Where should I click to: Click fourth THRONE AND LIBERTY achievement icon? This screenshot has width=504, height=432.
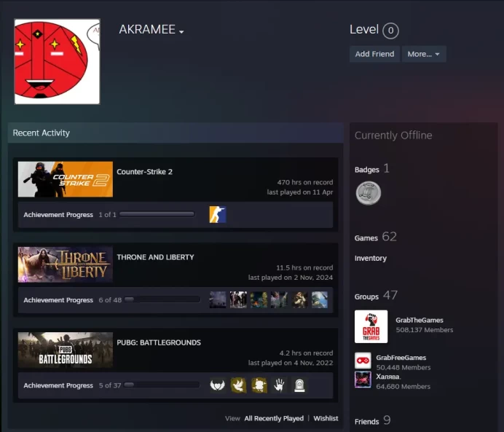279,300
